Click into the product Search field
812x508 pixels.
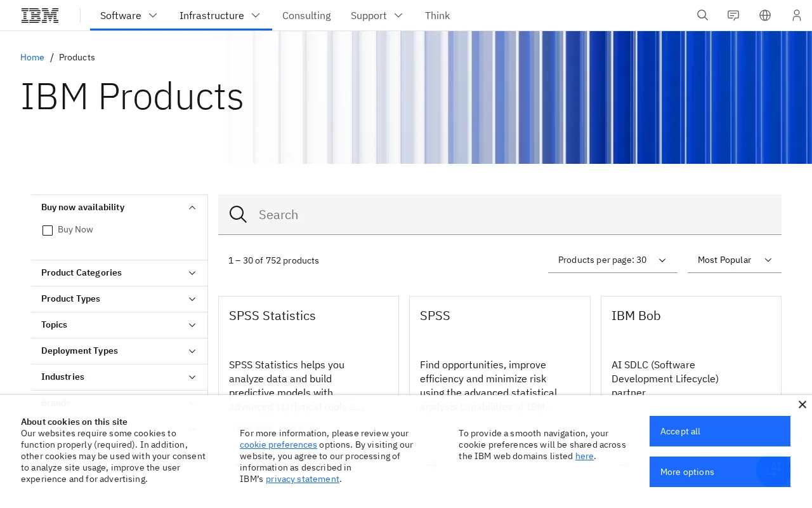tap(500, 215)
